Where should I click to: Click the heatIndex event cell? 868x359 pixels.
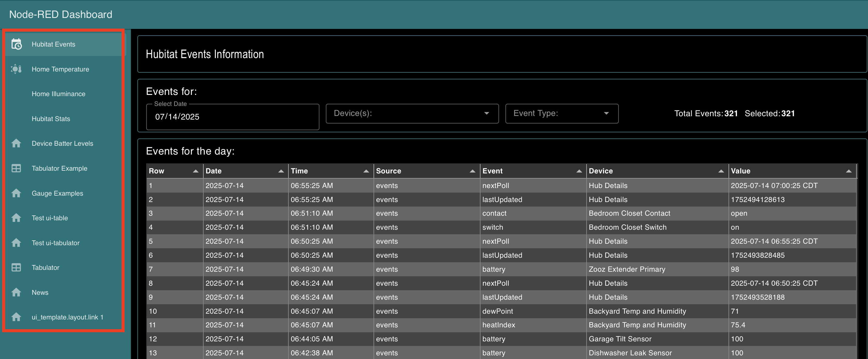coord(533,325)
